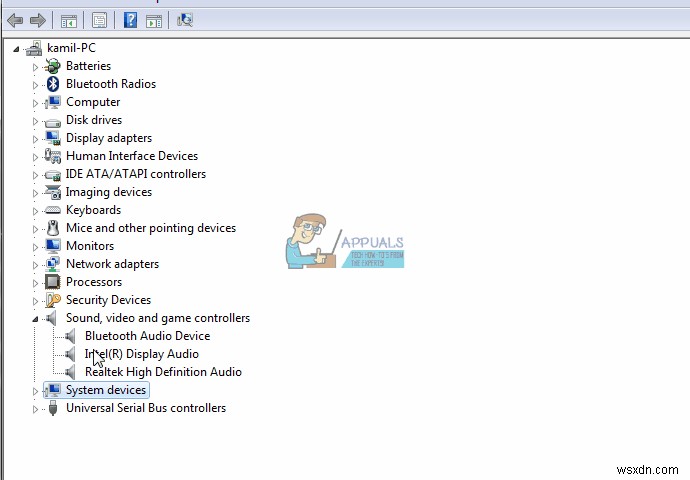Select Sound, video and game controllers label

pos(158,318)
